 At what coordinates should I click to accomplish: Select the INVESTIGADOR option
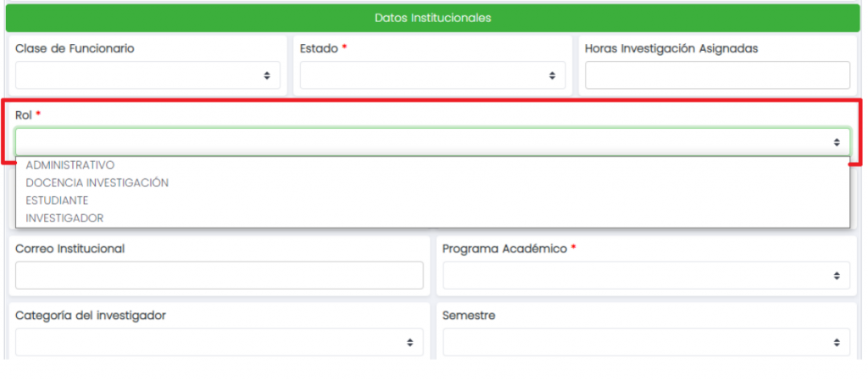click(65, 218)
